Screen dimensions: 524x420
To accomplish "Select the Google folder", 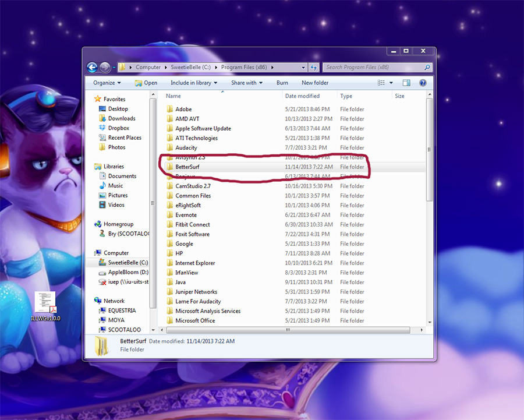I will coord(184,243).
